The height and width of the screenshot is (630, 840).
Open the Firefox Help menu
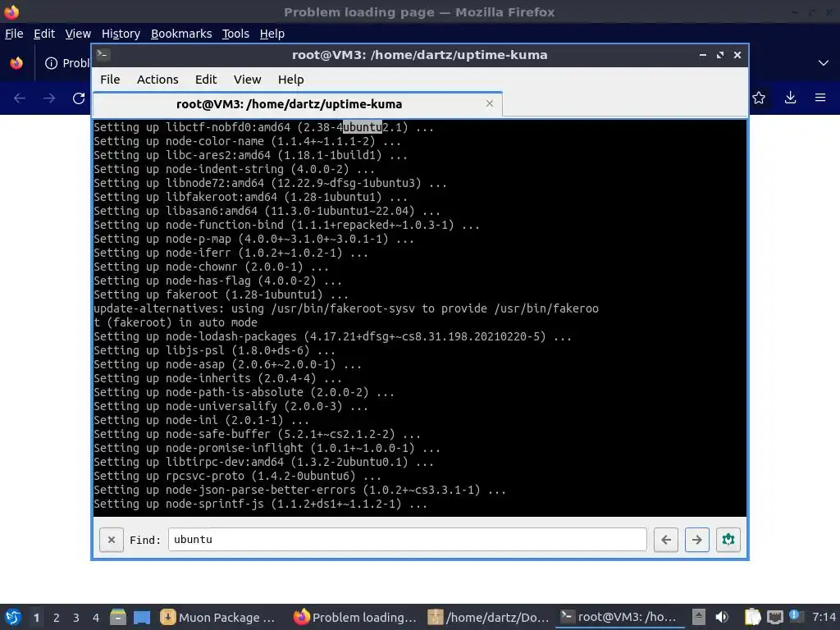pyautogui.click(x=272, y=34)
